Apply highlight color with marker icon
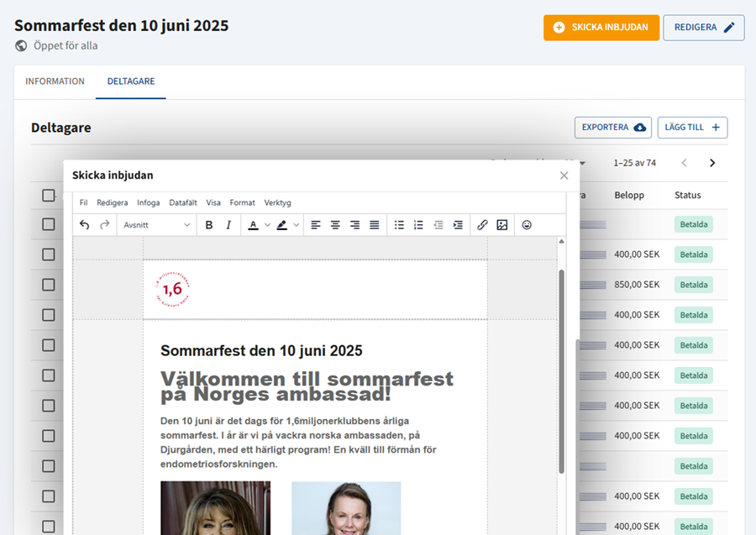Screen dimensions: 756x535 [282, 225]
